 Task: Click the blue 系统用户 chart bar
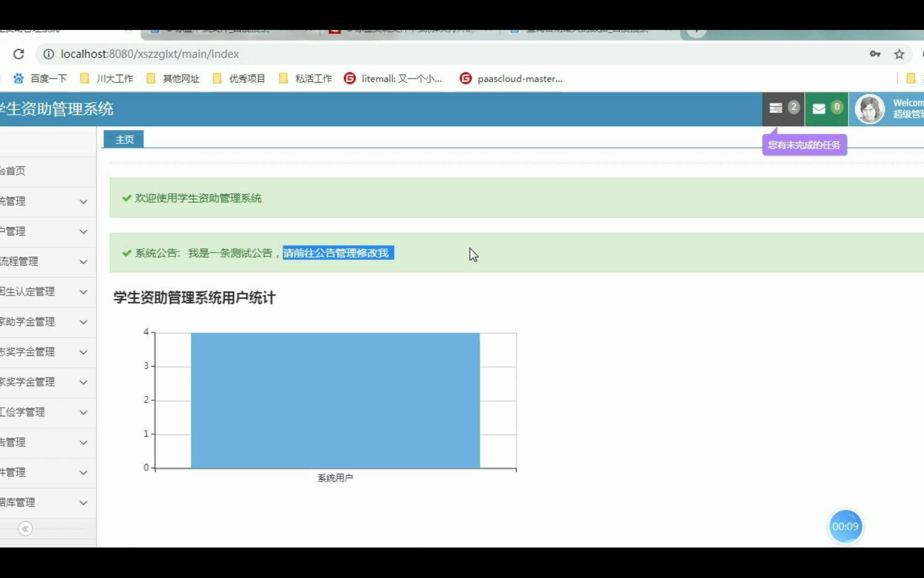[335, 400]
